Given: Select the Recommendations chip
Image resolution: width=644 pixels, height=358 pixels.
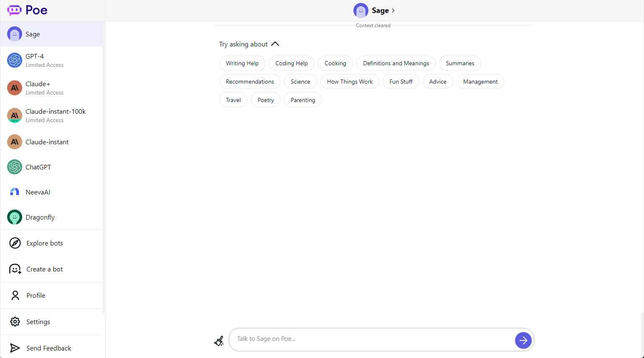Looking at the screenshot, I should point(250,82).
